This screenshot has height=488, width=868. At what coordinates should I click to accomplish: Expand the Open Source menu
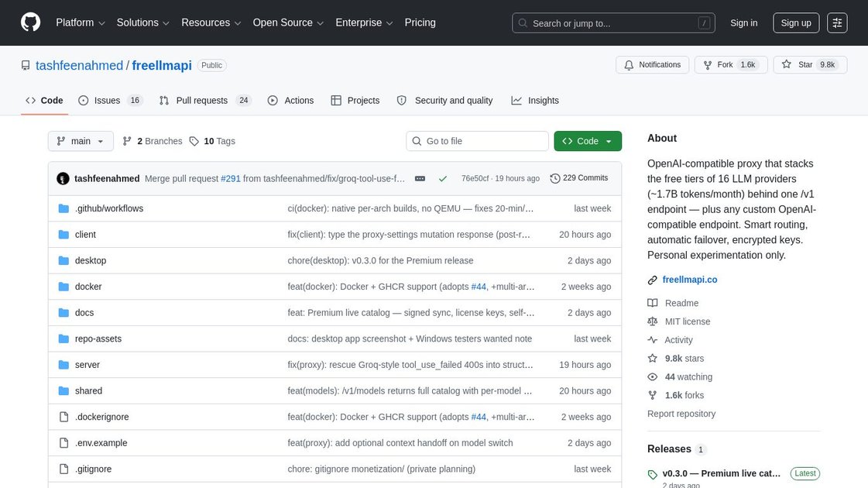point(288,22)
